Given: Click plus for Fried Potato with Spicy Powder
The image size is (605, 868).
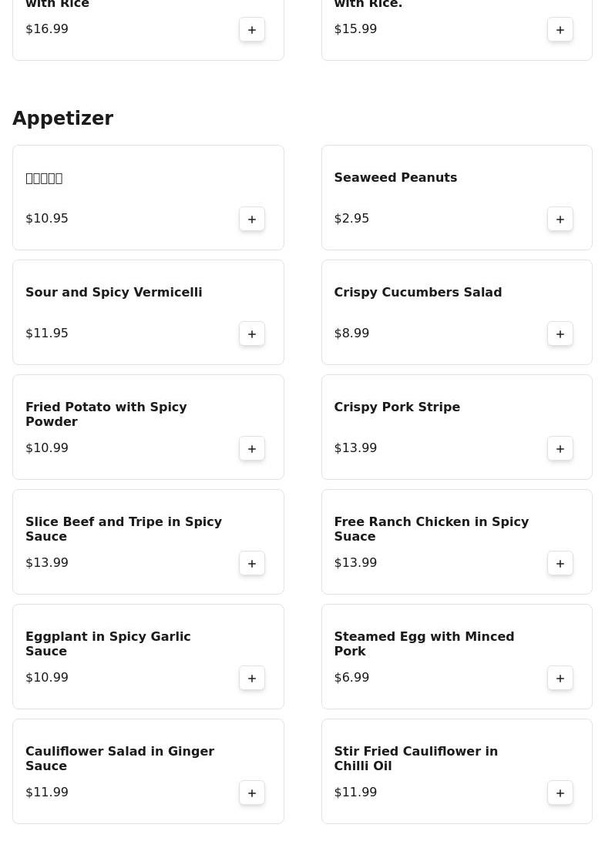Looking at the screenshot, I should pyautogui.click(x=252, y=449).
